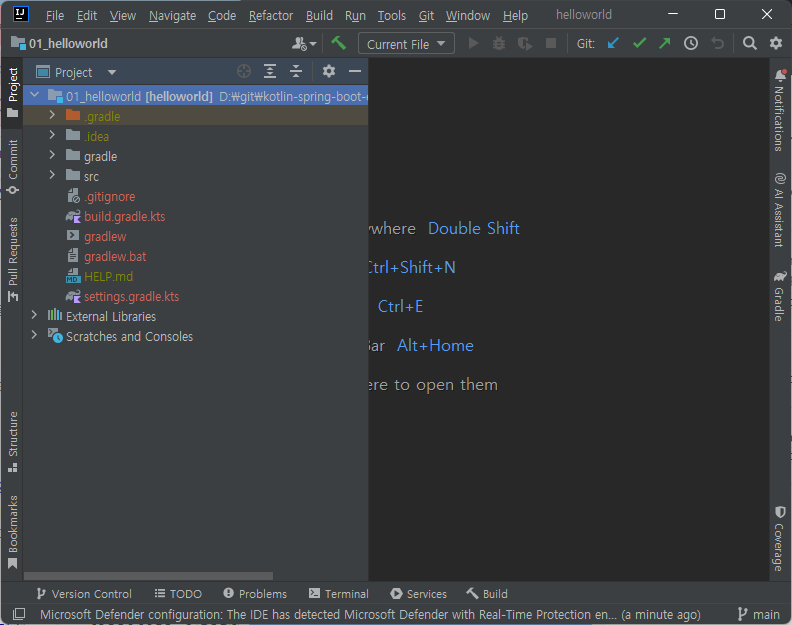Open IDE settings gear in main toolbar
Viewport: 792px width, 625px height.
[776, 43]
